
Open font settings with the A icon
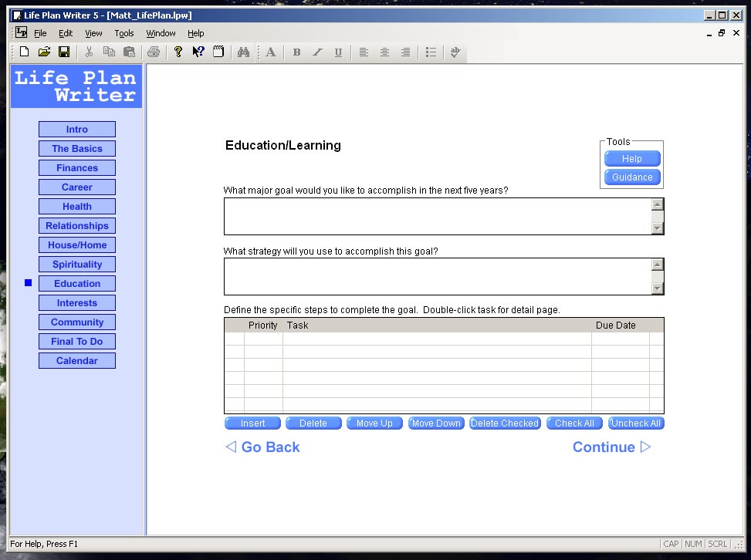[x=271, y=52]
